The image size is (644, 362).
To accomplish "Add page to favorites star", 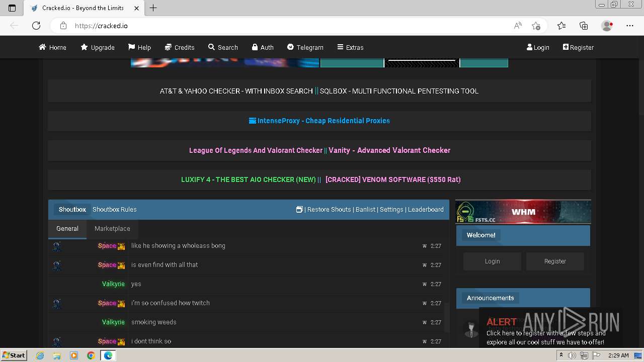I will tap(536, 26).
